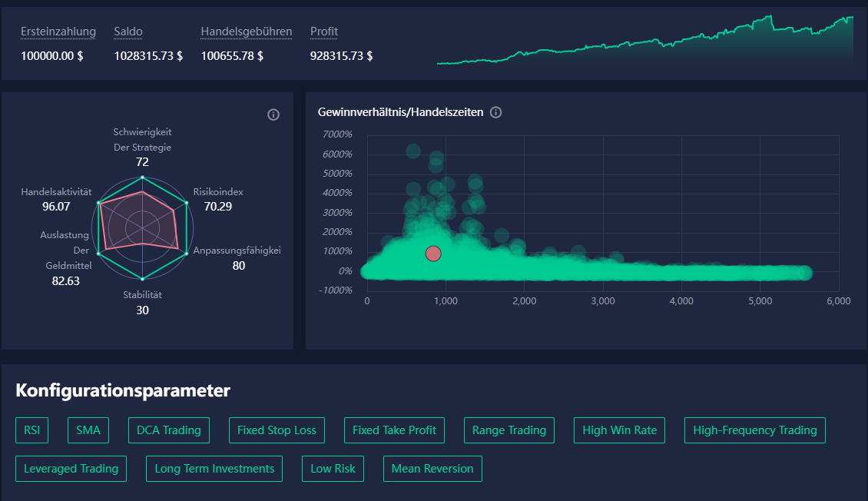Click the red marker in scatter plot
Image resolution: width=868 pixels, height=501 pixels.
[x=433, y=254]
